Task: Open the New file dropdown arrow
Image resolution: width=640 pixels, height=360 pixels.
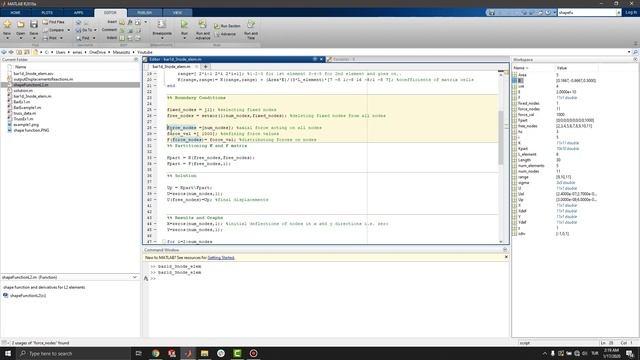Action: [x=7, y=38]
